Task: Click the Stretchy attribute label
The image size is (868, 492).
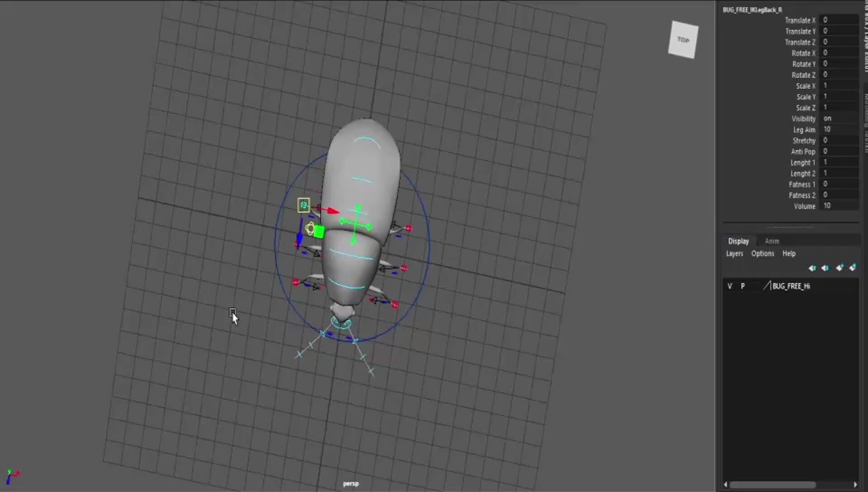Action: click(803, 141)
